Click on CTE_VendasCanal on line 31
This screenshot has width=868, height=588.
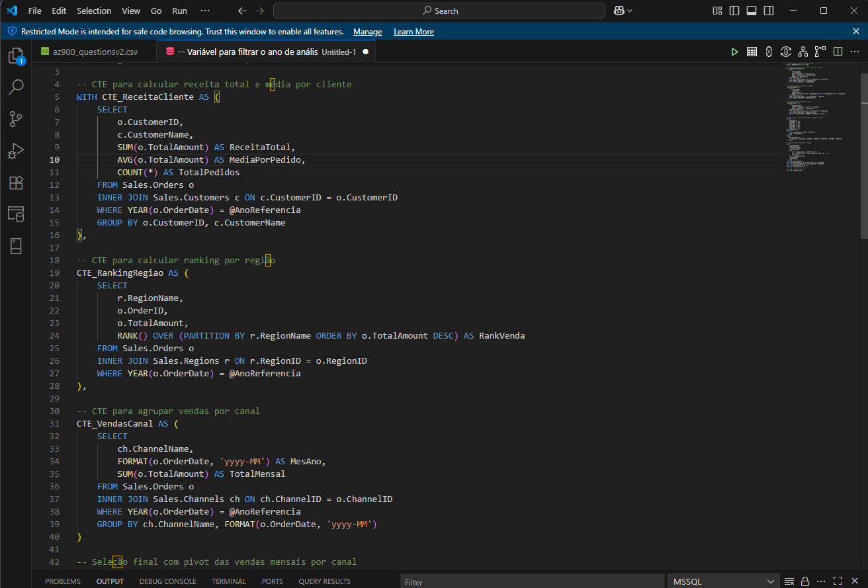115,423
